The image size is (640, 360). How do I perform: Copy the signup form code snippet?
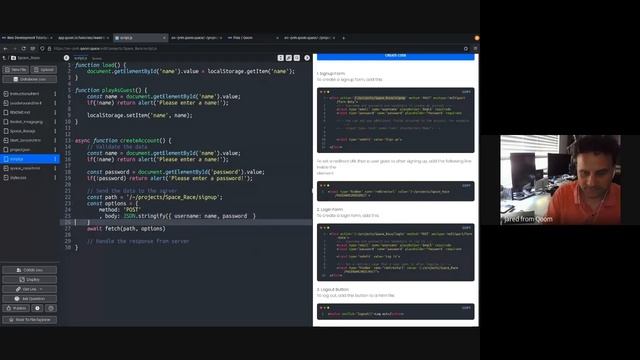pyautogui.click(x=466, y=92)
